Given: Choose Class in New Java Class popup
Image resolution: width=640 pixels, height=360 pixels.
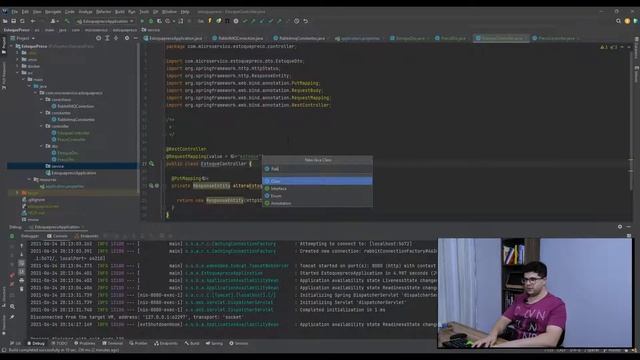Looking at the screenshot, I should 317,181.
